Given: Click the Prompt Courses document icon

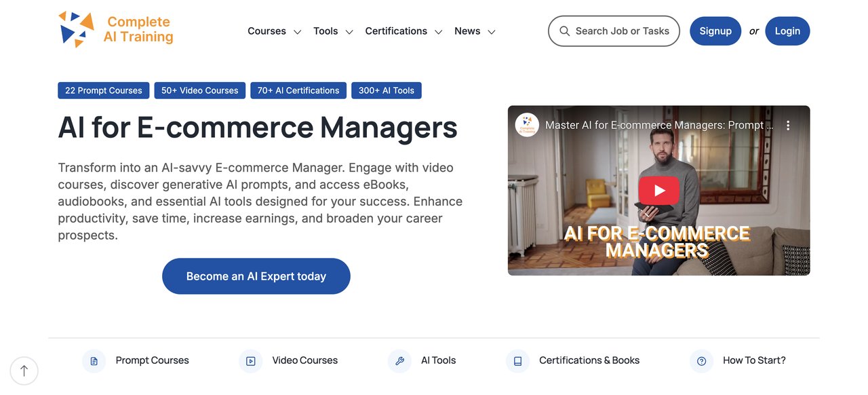Looking at the screenshot, I should 94,361.
